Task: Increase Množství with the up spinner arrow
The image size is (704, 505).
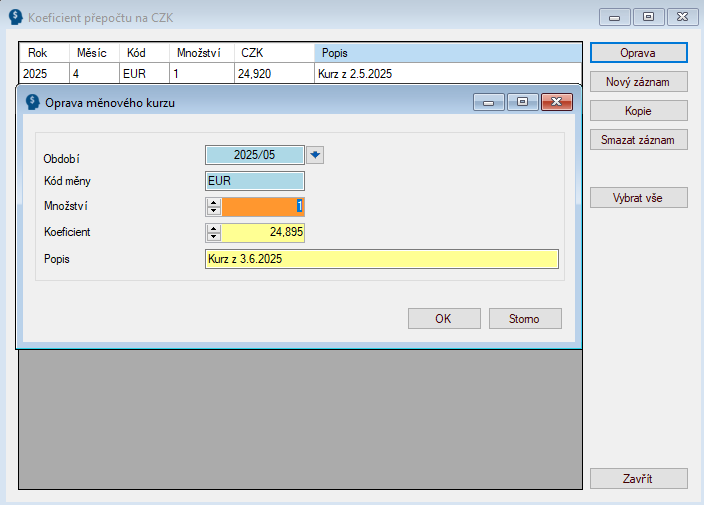Action: [213, 202]
